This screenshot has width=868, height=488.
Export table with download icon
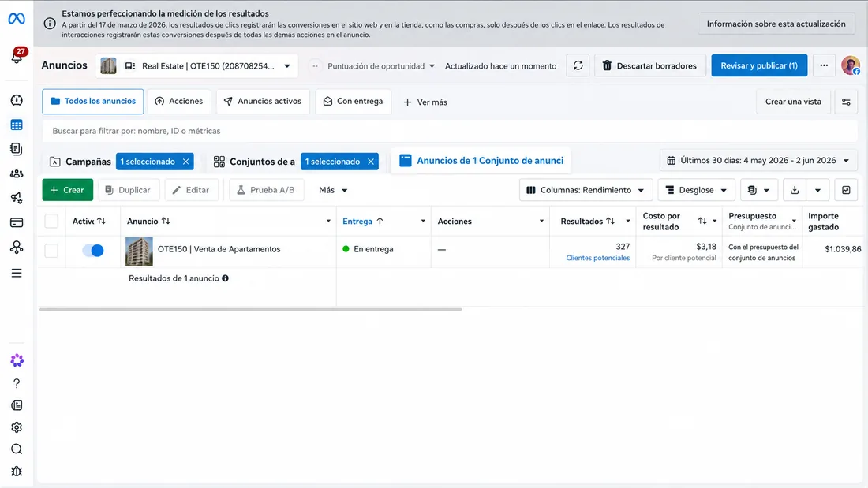pos(795,190)
